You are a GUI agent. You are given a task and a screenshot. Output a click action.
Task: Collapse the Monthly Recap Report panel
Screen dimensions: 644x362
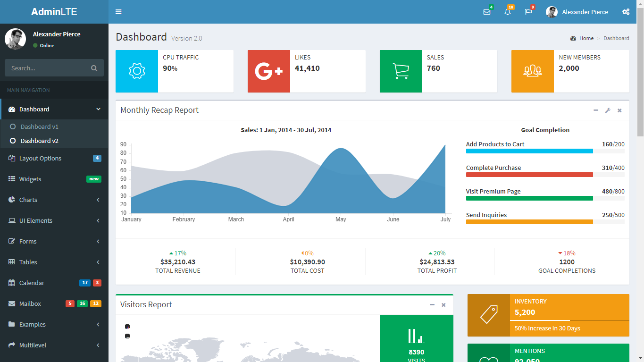pyautogui.click(x=596, y=110)
